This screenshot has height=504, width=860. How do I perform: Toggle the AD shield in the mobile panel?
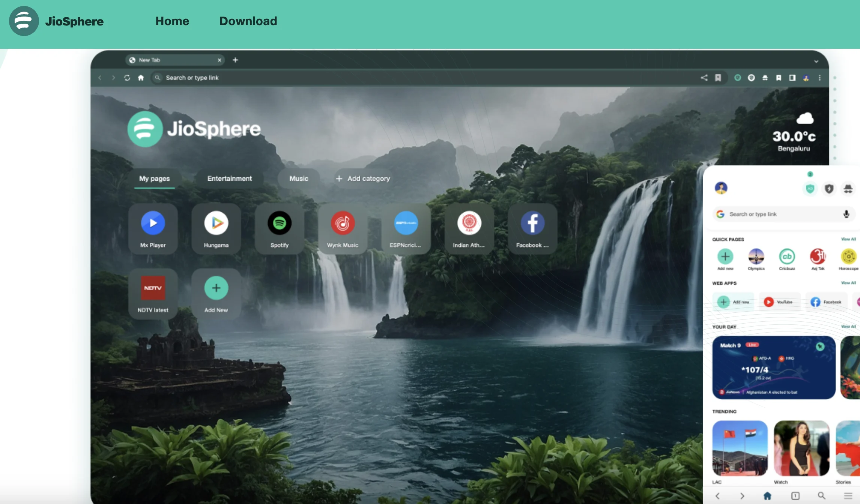click(x=810, y=188)
